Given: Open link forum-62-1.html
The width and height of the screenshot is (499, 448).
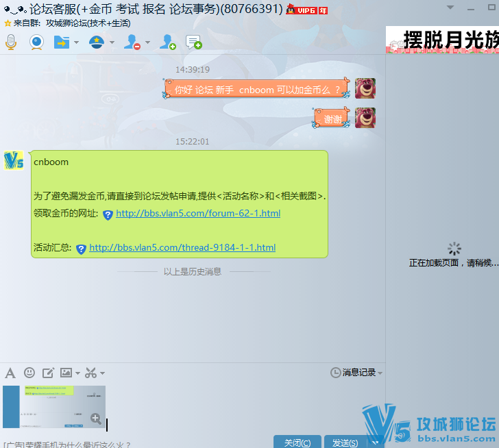Looking at the screenshot, I should (198, 213).
